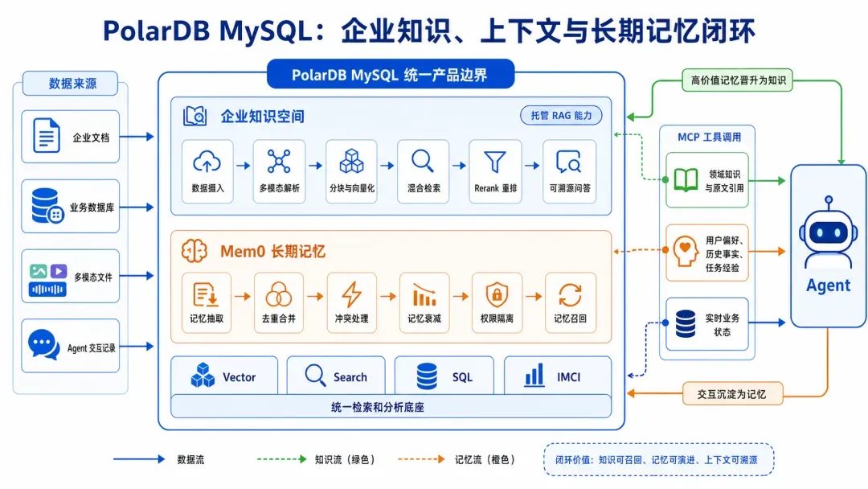The width and height of the screenshot is (868, 489).
Task: Click the 去重合并 overlapping circles icon
Action: coord(278,294)
